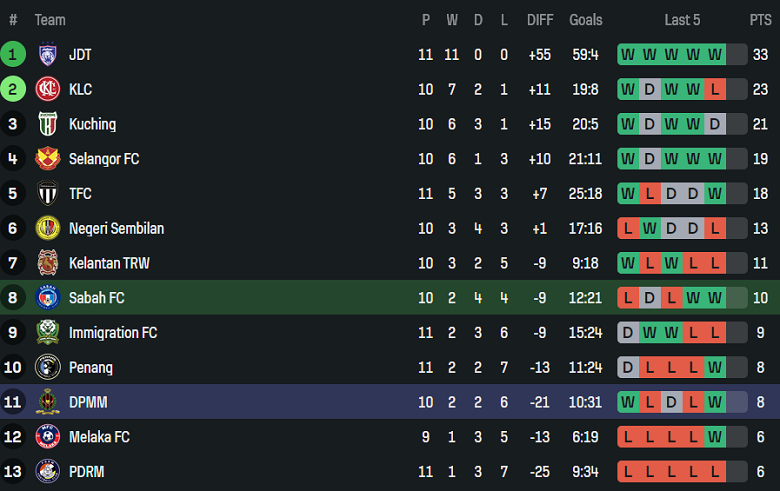Click the Sabah FC club logo
Viewport: 780px width, 491px height.
[48, 298]
